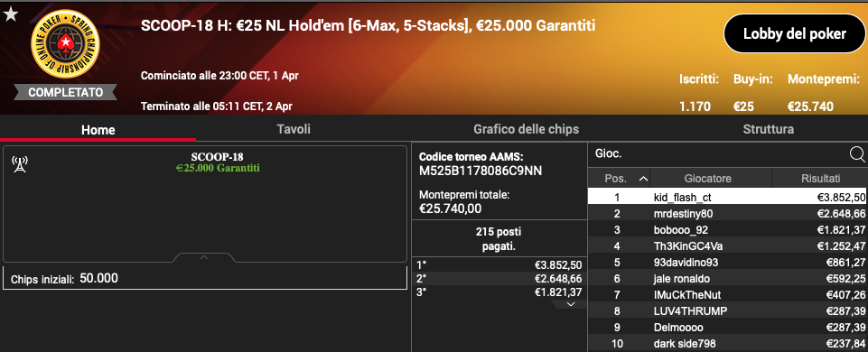
Task: Click the broadcast antenna icon
Action: point(20,164)
